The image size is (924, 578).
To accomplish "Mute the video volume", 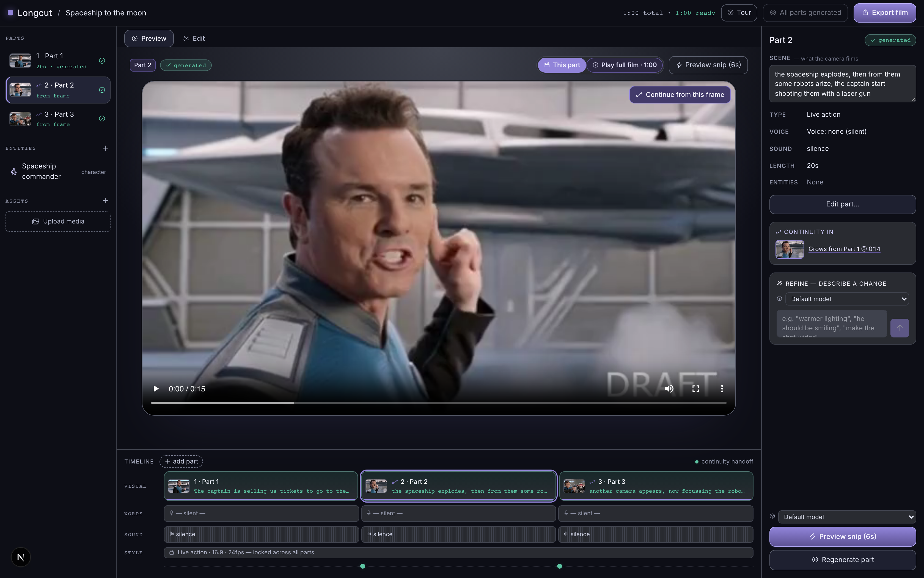I will pyautogui.click(x=669, y=389).
